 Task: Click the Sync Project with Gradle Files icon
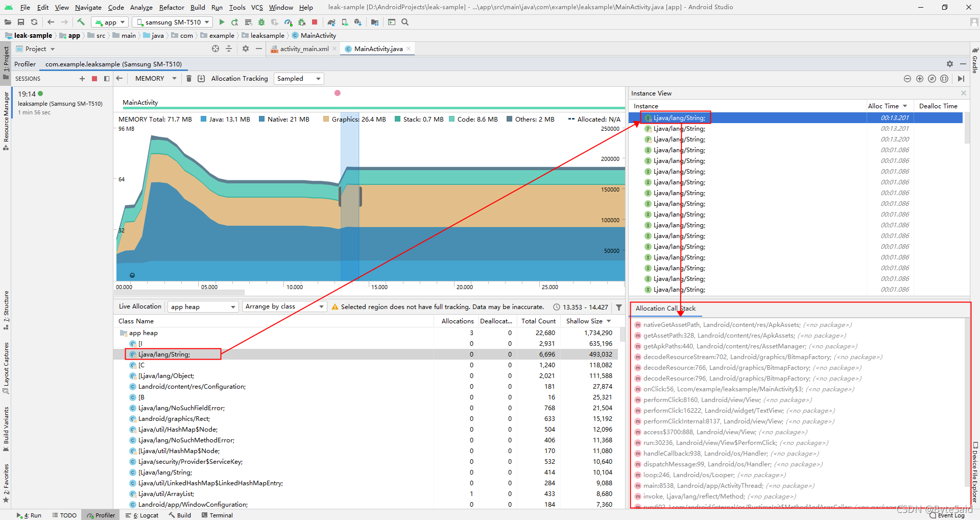331,22
